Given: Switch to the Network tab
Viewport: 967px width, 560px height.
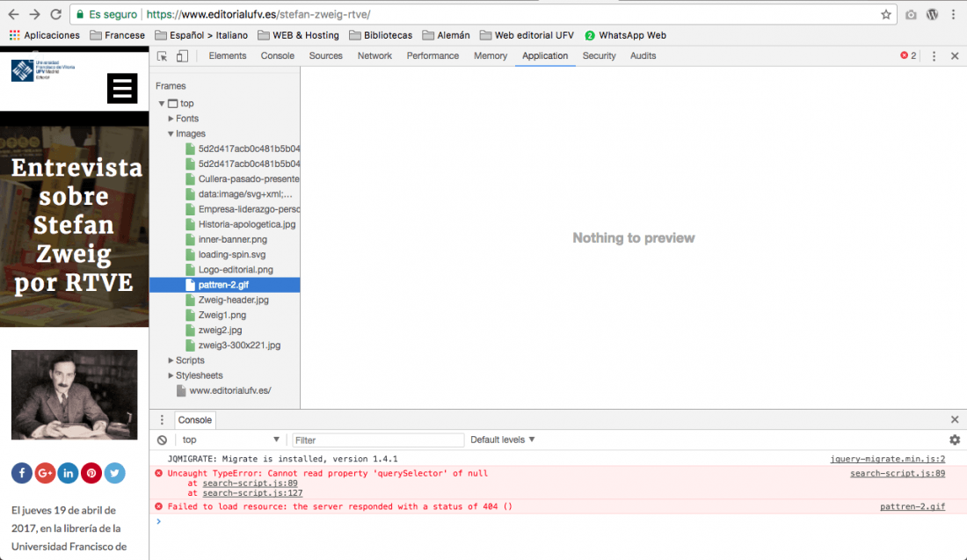Looking at the screenshot, I should pos(374,55).
